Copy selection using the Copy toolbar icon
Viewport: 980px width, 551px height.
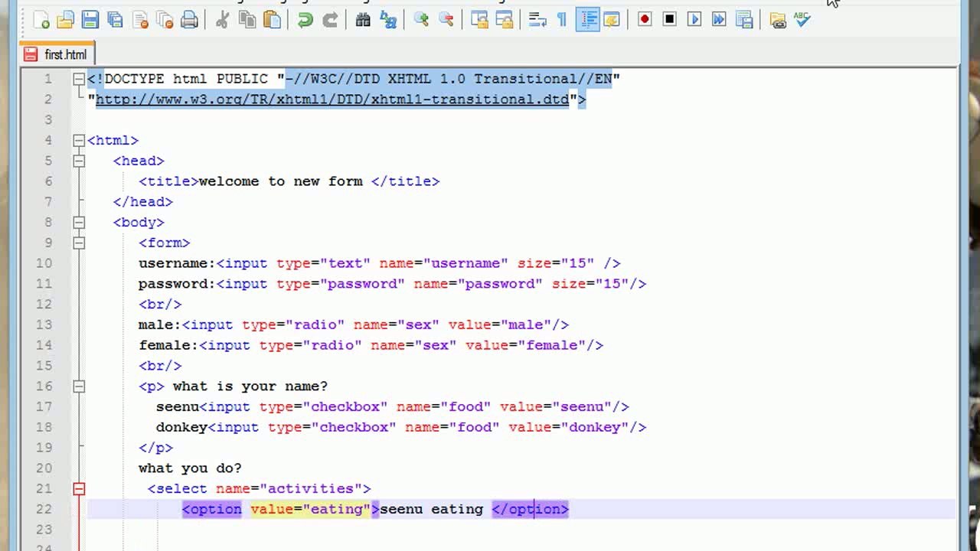pos(247,20)
